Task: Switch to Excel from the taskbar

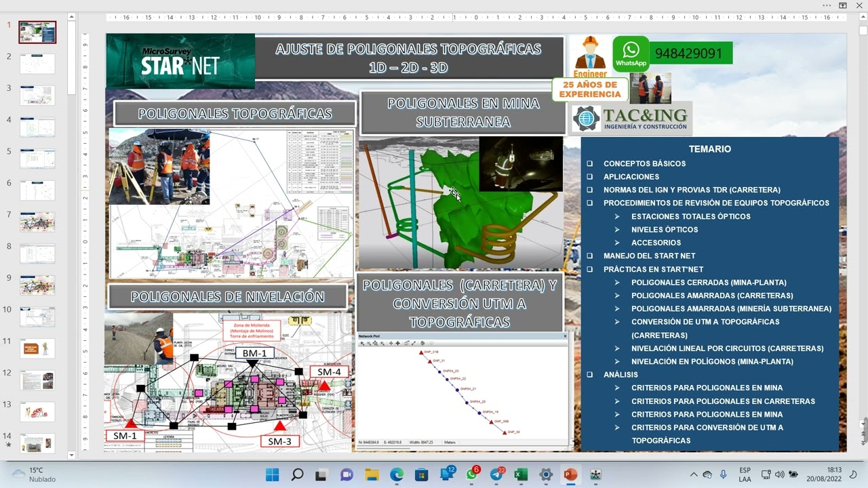Action: tap(521, 474)
